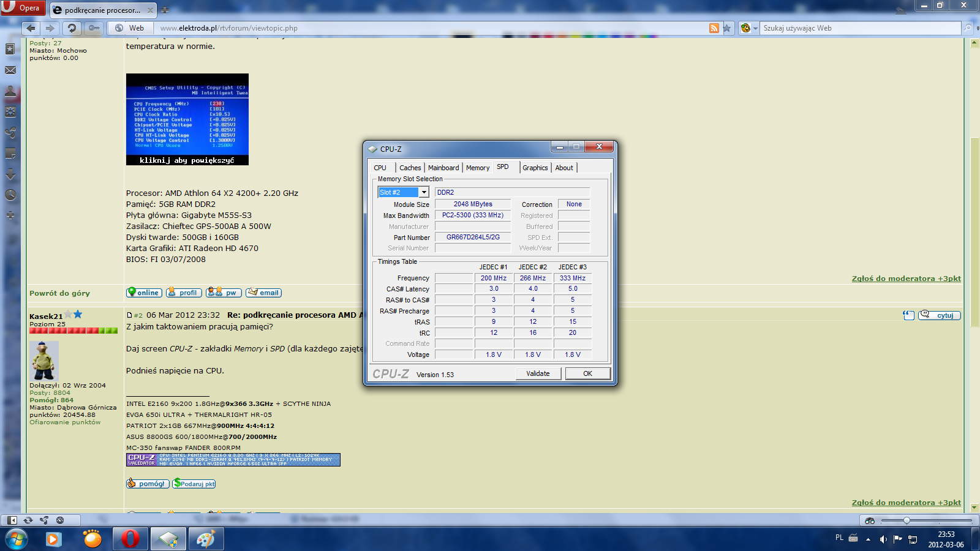Open the Windows Start menu
Viewport: 980px width, 551px height.
[x=15, y=539]
